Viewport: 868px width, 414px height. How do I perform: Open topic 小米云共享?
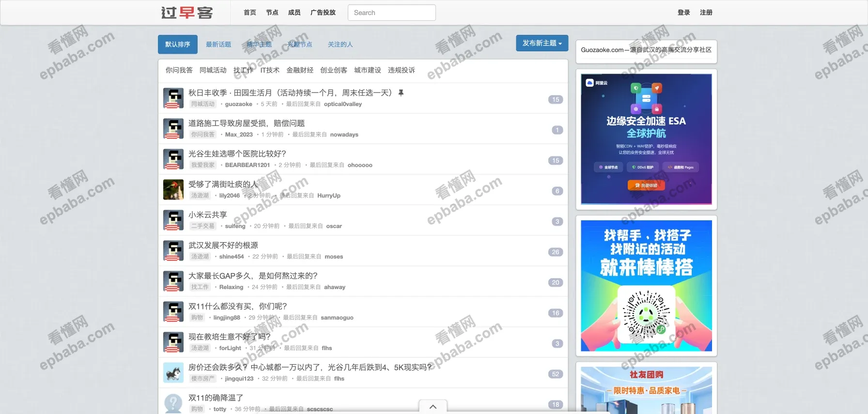pyautogui.click(x=208, y=215)
